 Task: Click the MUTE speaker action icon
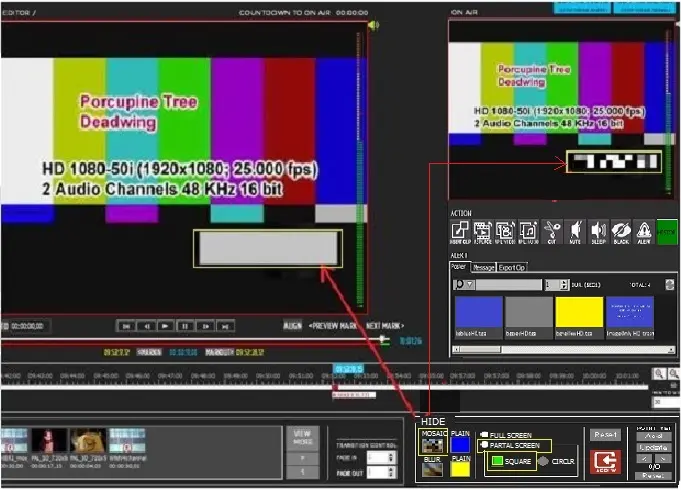click(575, 231)
